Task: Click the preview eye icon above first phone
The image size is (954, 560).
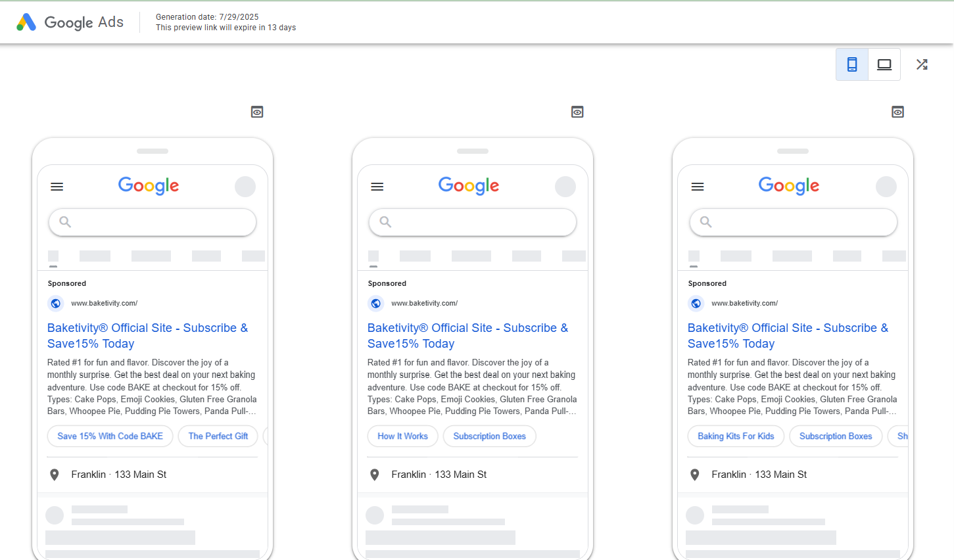Action: click(257, 112)
